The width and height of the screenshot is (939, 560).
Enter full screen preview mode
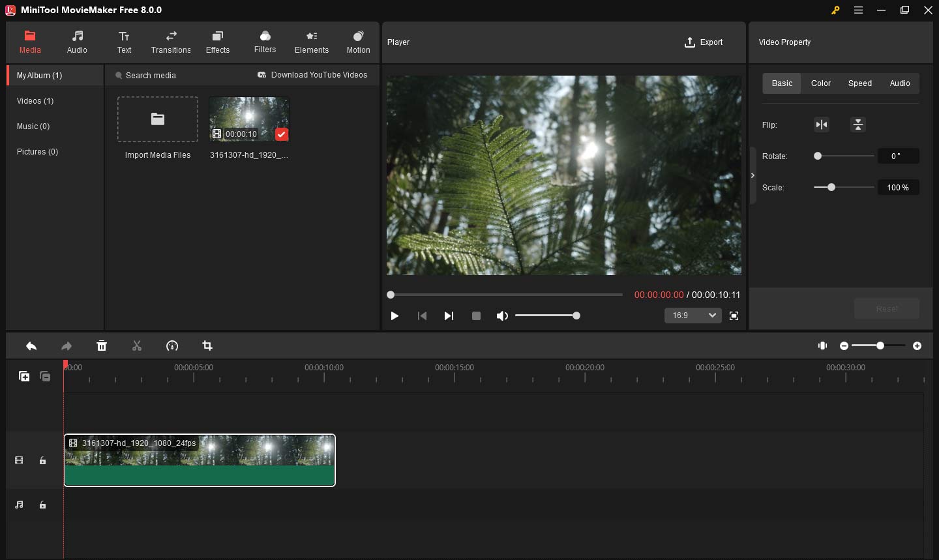point(734,316)
